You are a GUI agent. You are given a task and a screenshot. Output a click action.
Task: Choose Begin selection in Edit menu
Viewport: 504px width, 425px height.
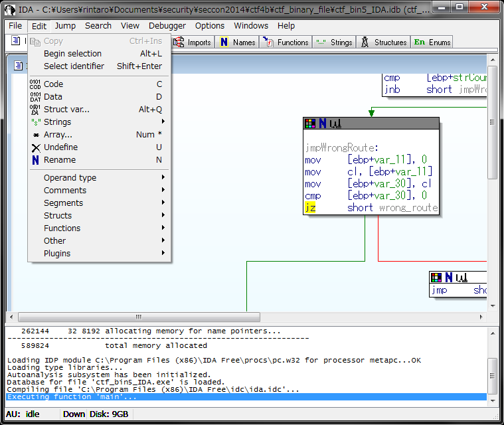tap(100, 53)
